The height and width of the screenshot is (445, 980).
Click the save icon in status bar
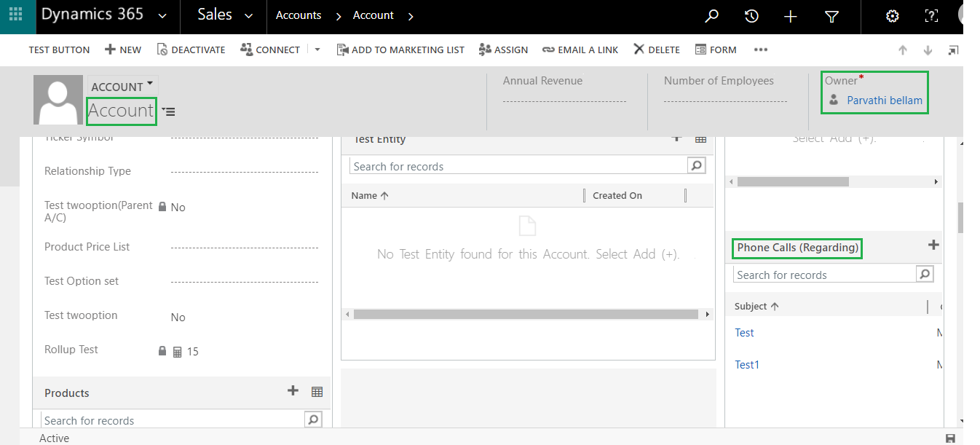950,438
